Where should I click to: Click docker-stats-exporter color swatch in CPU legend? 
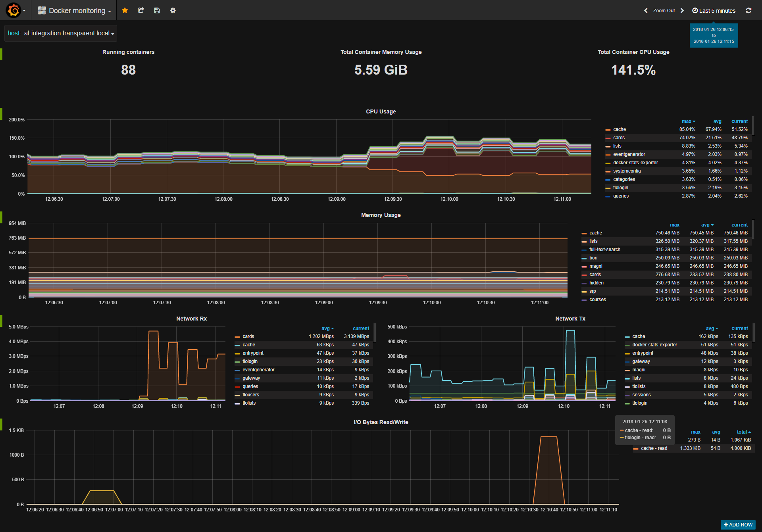click(608, 163)
